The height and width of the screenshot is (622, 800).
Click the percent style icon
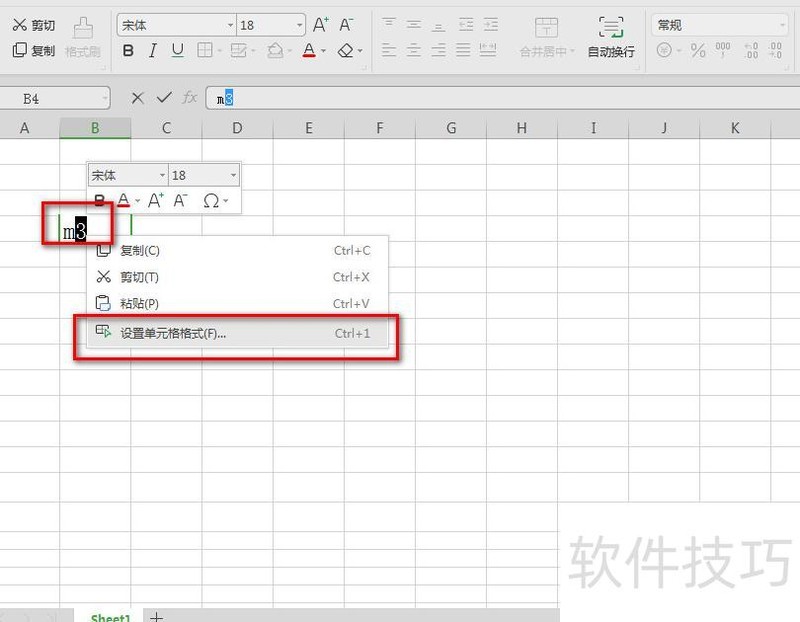tap(698, 51)
